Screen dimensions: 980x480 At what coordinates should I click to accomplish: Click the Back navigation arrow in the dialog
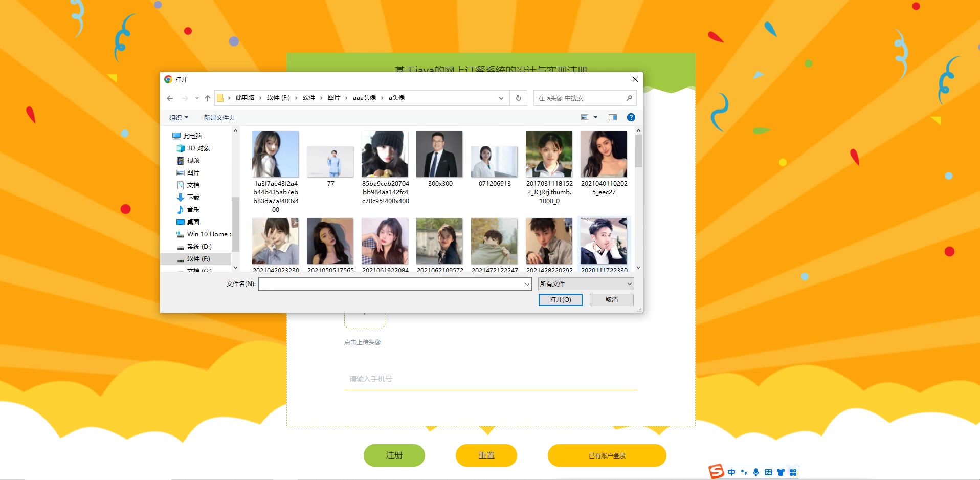(x=170, y=98)
